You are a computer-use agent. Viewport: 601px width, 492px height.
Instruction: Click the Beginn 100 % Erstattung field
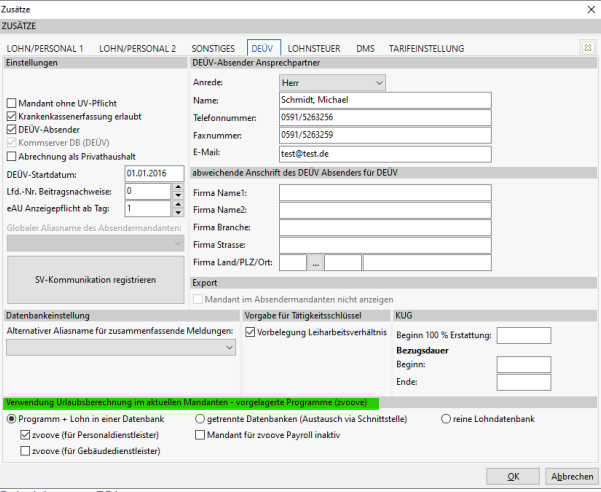(x=524, y=335)
